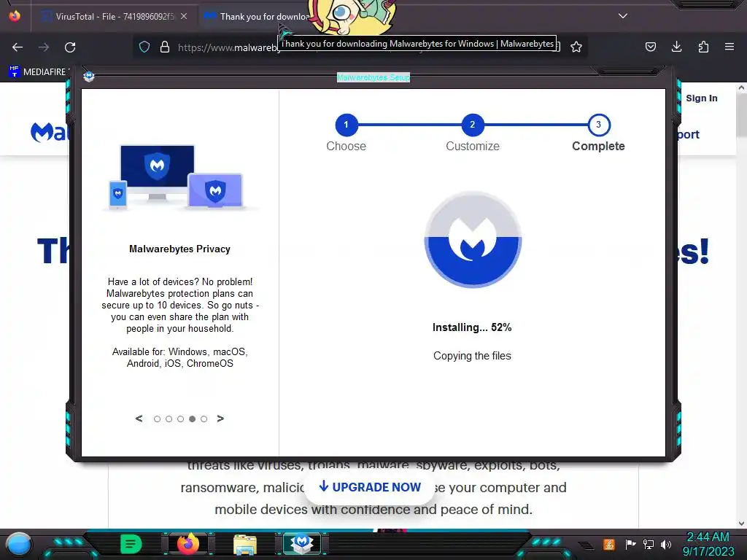
Task: Open Firefox hamburger application menu
Action: pyautogui.click(x=729, y=47)
